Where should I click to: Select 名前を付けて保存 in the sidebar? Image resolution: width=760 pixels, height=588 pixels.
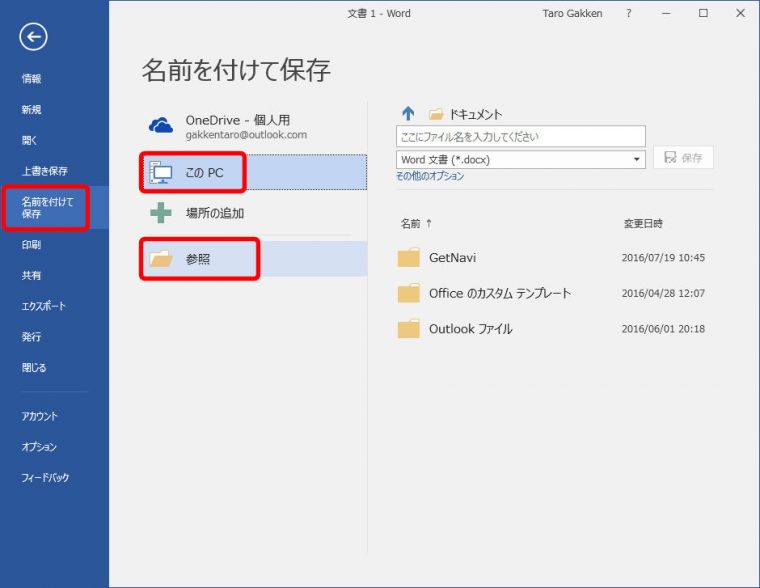point(47,207)
